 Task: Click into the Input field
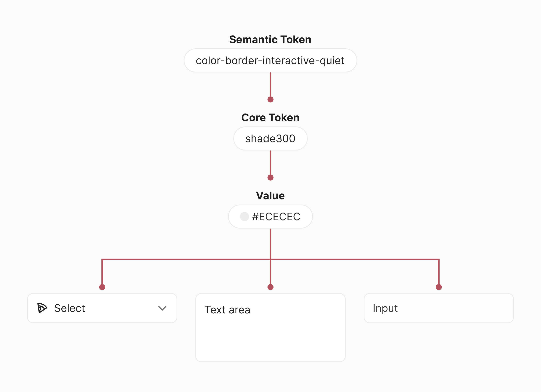click(x=438, y=308)
